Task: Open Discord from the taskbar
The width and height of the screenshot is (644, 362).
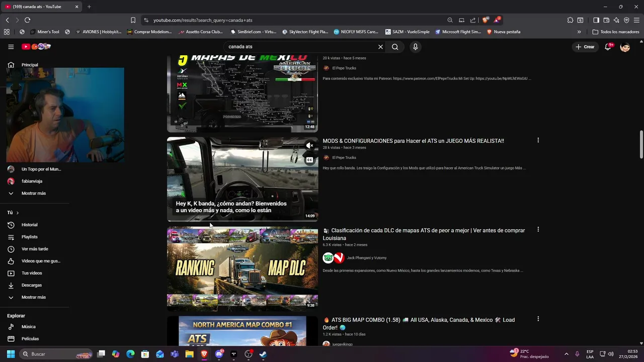Action: pos(219,354)
